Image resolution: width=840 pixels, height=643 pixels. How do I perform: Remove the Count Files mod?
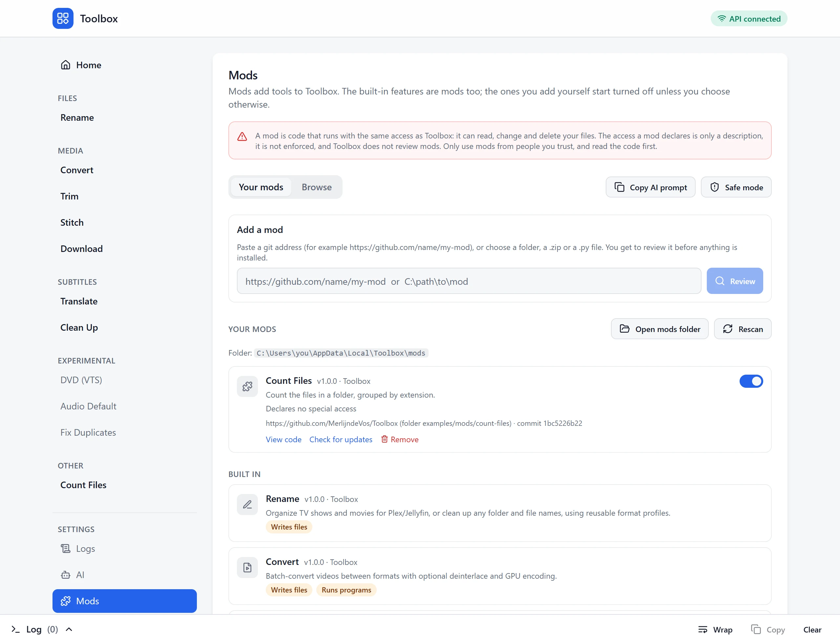click(400, 439)
